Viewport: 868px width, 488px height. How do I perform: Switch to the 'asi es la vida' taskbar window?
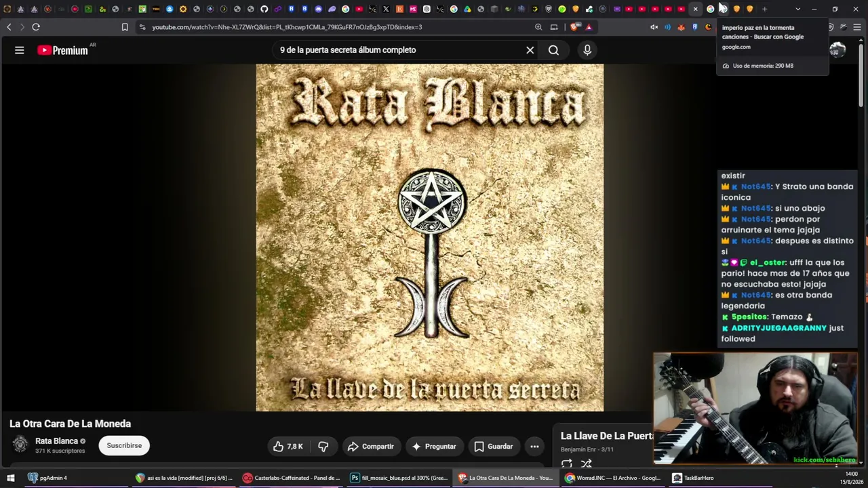[x=184, y=478]
